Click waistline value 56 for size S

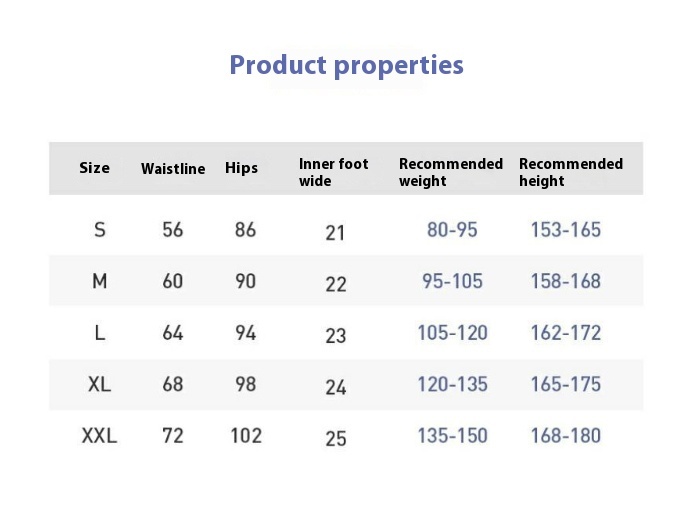[173, 230]
